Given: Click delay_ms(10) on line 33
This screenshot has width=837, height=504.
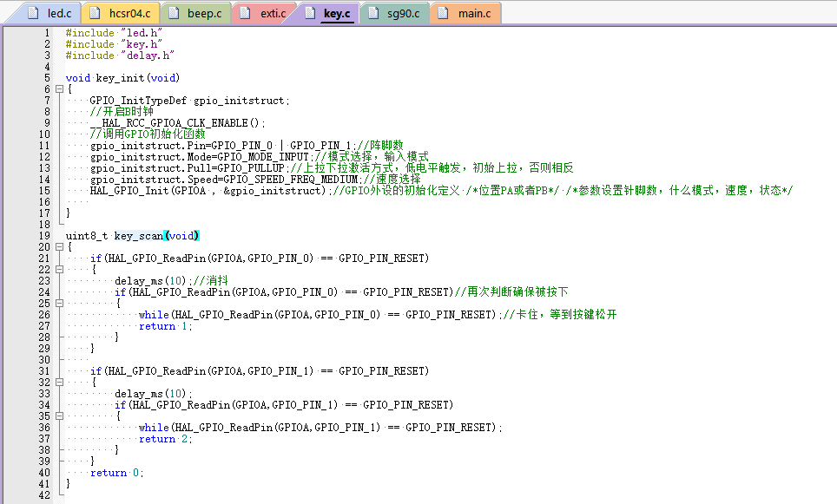Looking at the screenshot, I should [x=154, y=394].
